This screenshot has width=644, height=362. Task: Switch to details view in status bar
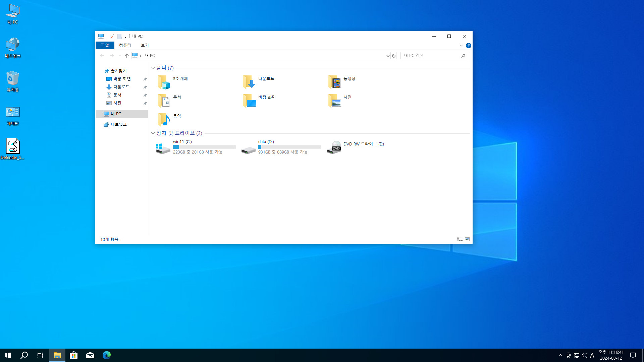click(460, 239)
